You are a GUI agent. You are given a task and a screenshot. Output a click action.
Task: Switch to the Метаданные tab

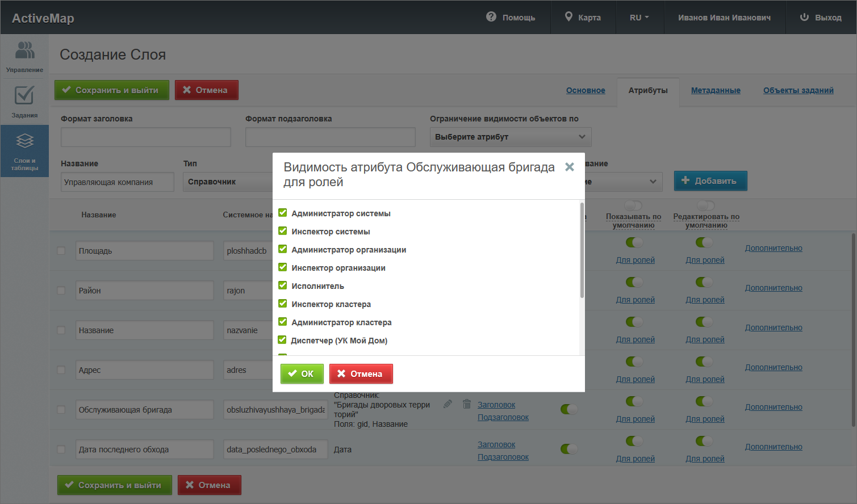(715, 90)
